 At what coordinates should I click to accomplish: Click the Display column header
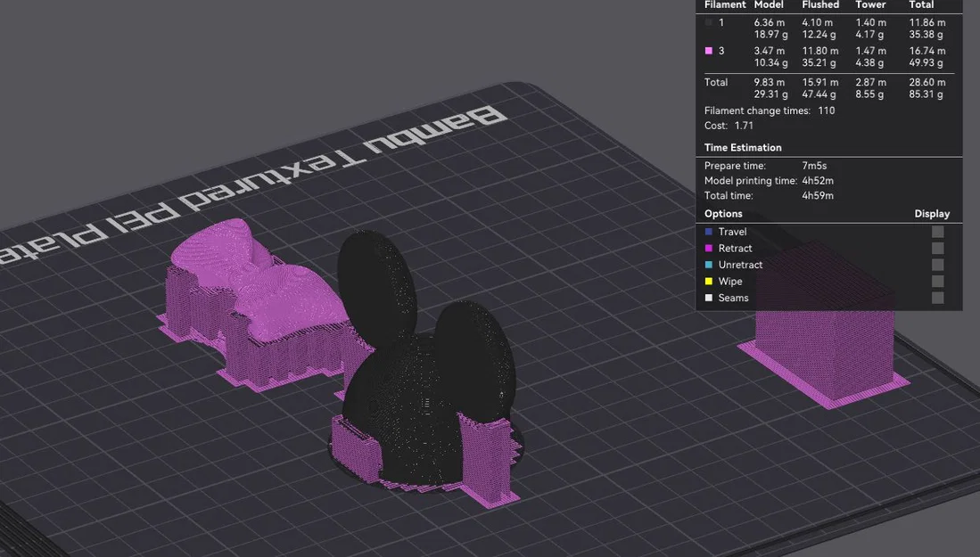tap(932, 214)
